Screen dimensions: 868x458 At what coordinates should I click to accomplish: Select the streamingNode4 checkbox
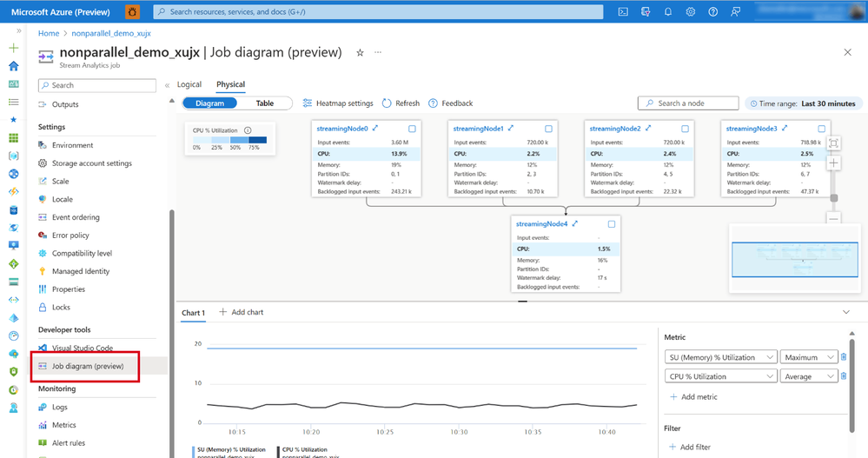[x=612, y=224]
